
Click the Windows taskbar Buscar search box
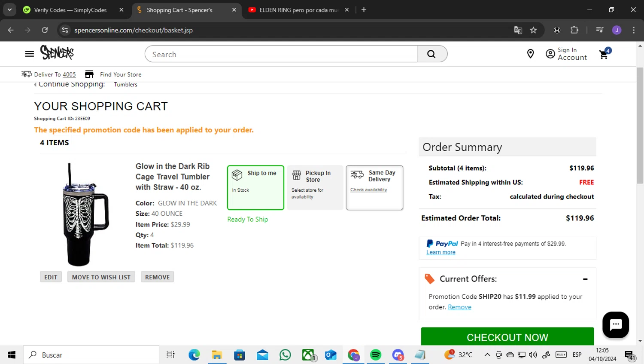click(x=91, y=355)
